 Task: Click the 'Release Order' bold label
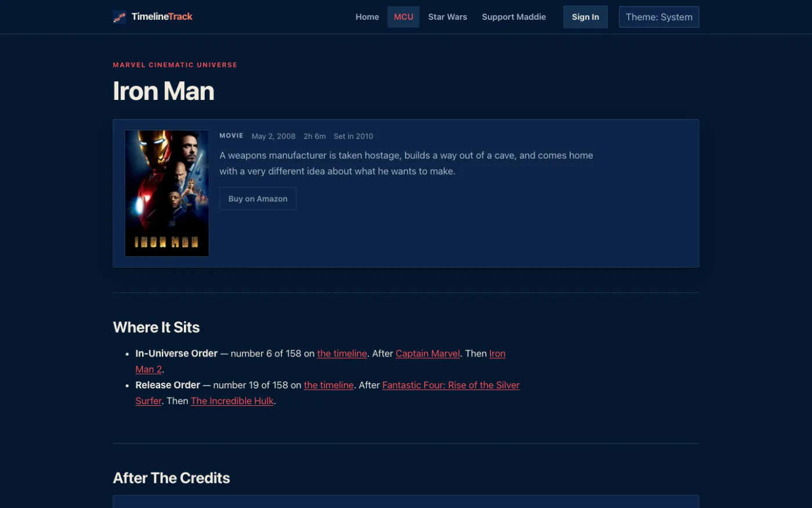point(168,385)
